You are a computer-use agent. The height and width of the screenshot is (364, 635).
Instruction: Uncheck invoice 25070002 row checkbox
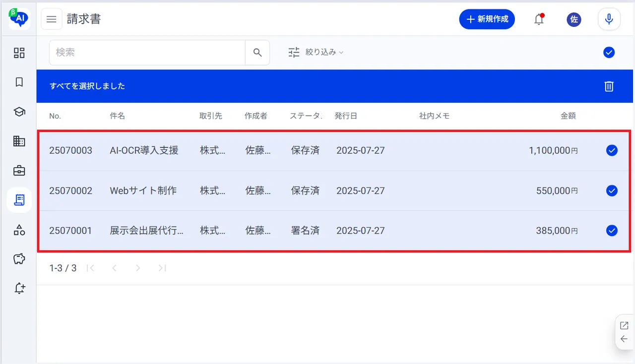coord(612,190)
